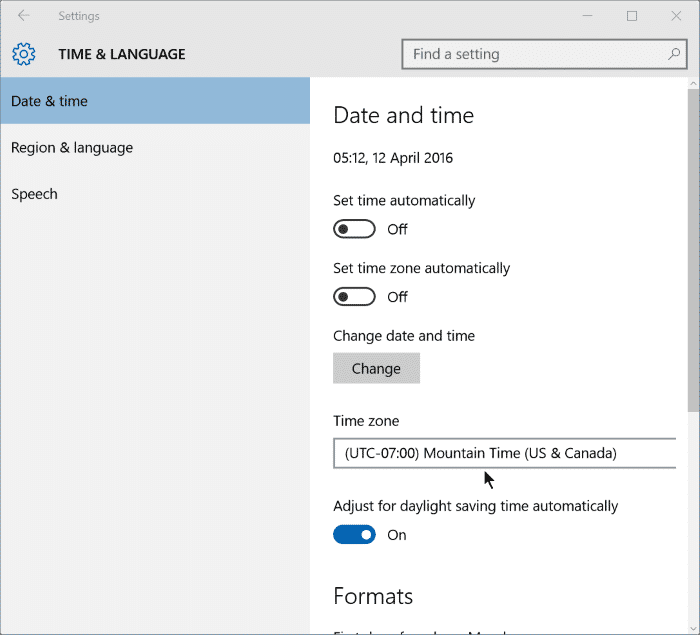Click the Settings gear icon
Screen dimensions: 700x635
click(x=23, y=54)
